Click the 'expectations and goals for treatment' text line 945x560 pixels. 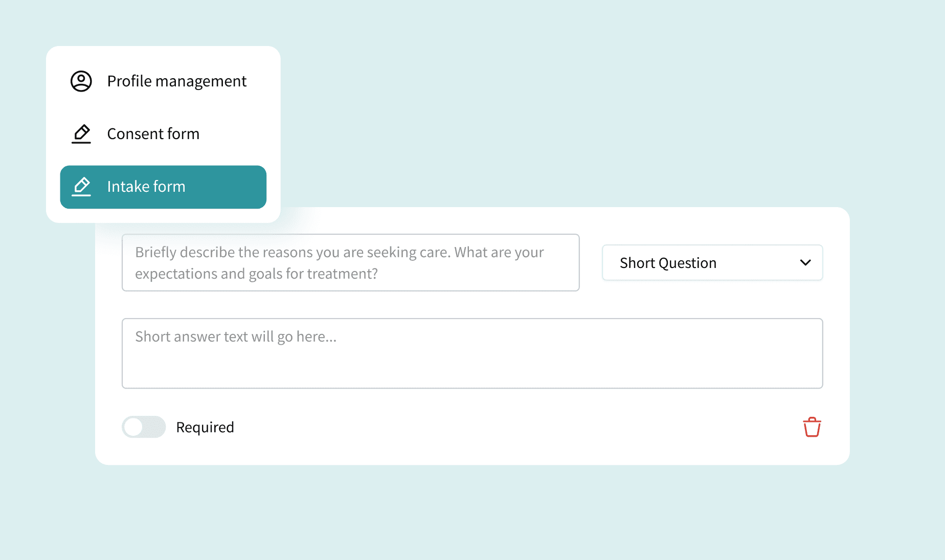click(256, 274)
